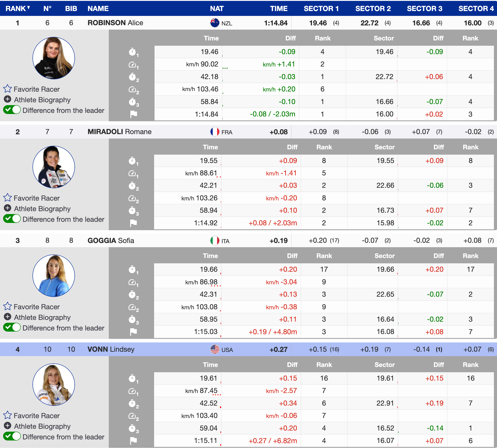Collapse the ROBINSON Alice result row
Screen dimensions: 497x448
click(115, 23)
